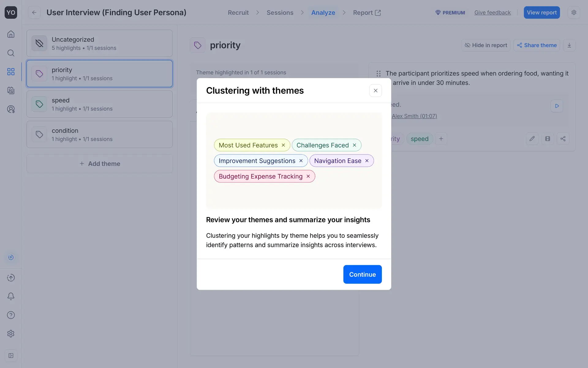Viewport: 588px width, 368px height.
Task: Click the home icon in sidebar
Action: [11, 34]
